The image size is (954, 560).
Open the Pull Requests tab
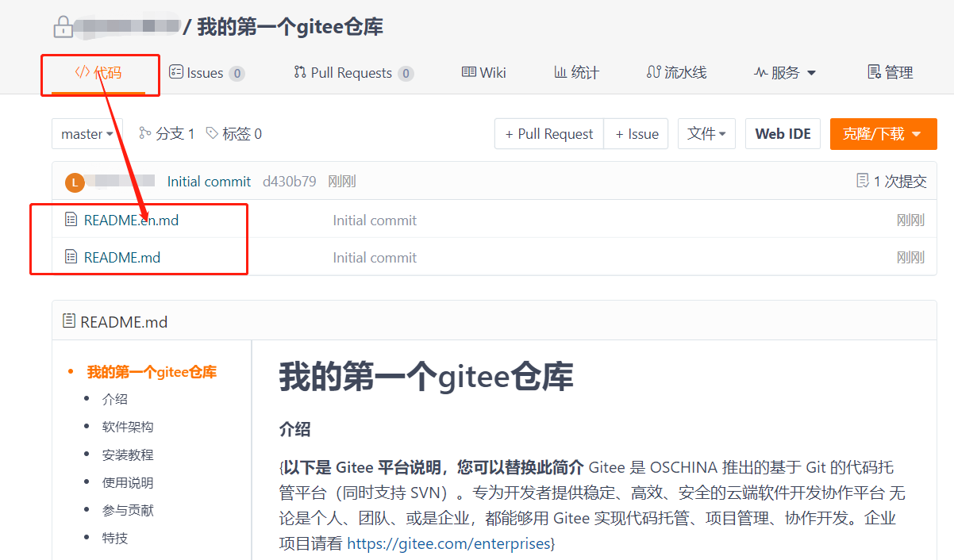point(352,73)
